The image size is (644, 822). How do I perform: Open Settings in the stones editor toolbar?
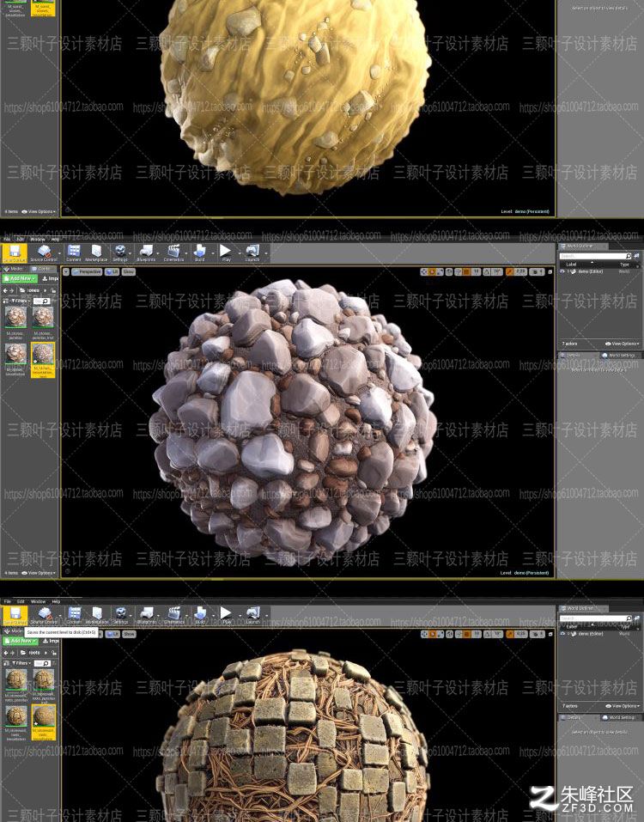pyautogui.click(x=120, y=253)
